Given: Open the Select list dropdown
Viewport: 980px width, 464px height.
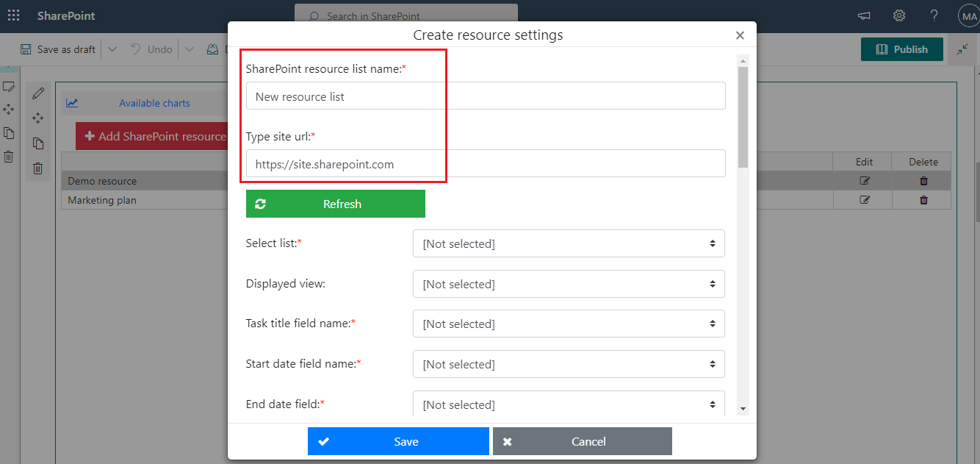Looking at the screenshot, I should pyautogui.click(x=568, y=243).
